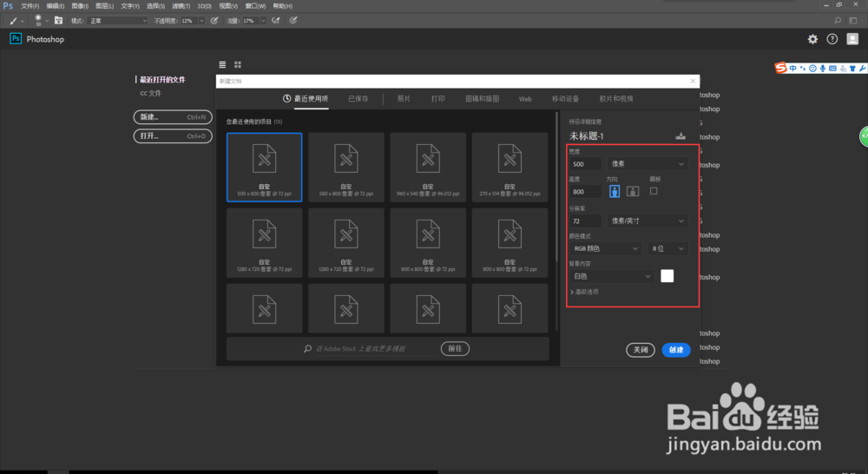Image resolution: width=868 pixels, height=474 pixels.
Task: Open the RGB 颜色 color mode dropdown
Action: (x=606, y=248)
